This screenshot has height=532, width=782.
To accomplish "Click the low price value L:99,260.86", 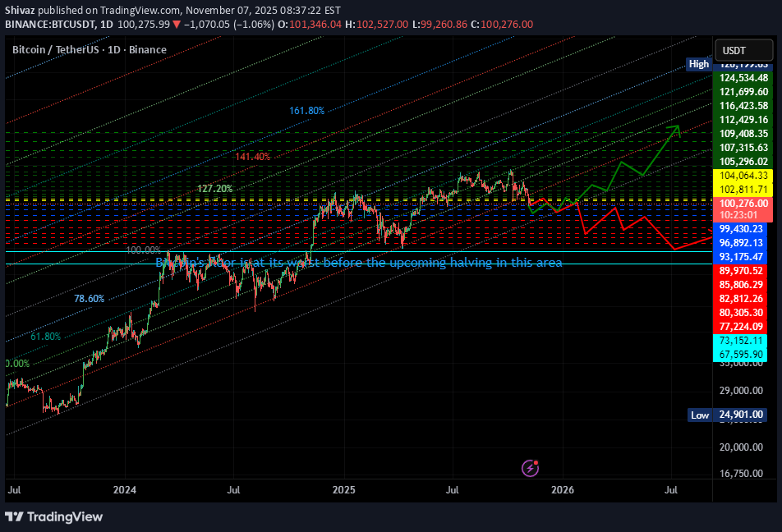I will [440, 25].
